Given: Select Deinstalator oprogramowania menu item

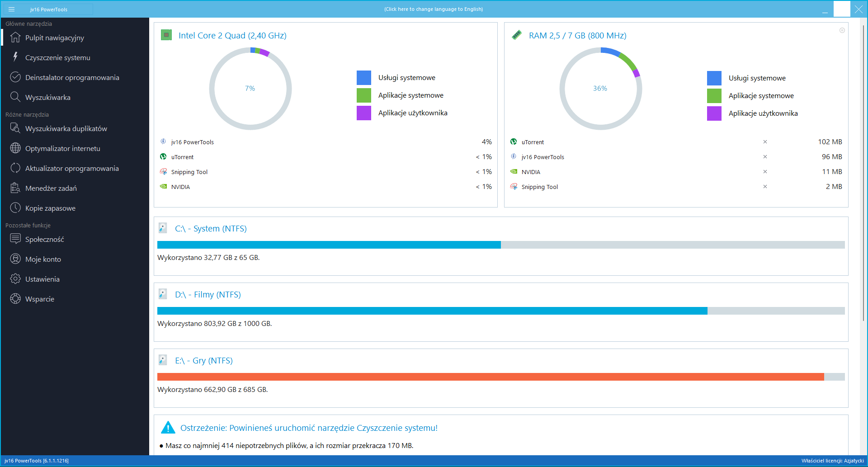Looking at the screenshot, I should click(75, 77).
